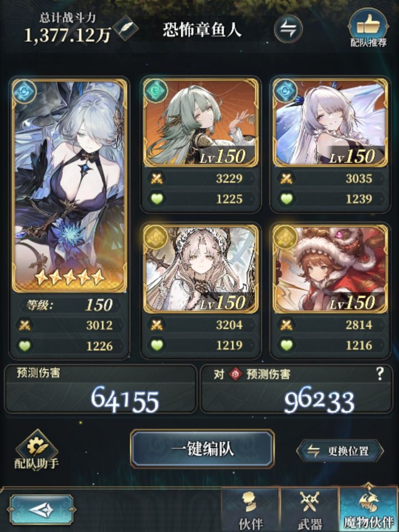
Task: Tap the feather edit icon beside team name
Action: coord(126,28)
